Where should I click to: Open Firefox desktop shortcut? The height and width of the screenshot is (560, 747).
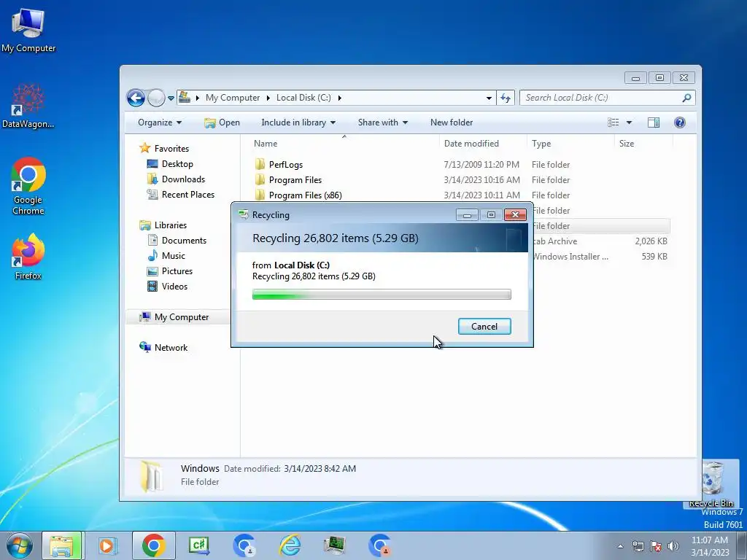(28, 256)
